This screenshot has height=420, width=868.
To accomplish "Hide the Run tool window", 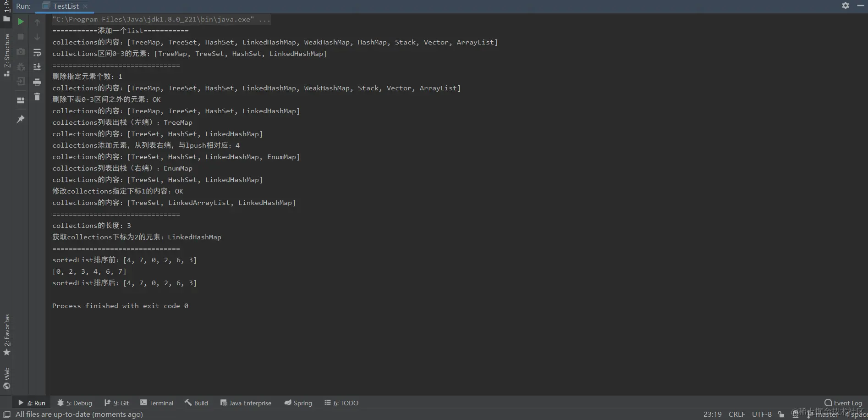I will [x=861, y=6].
